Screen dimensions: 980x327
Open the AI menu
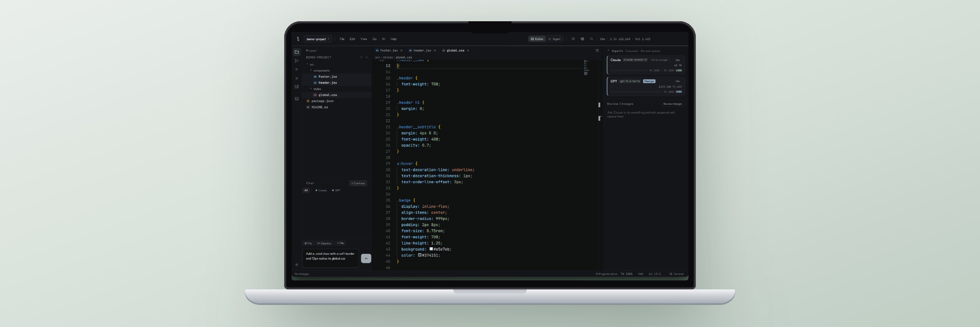pyautogui.click(x=383, y=39)
